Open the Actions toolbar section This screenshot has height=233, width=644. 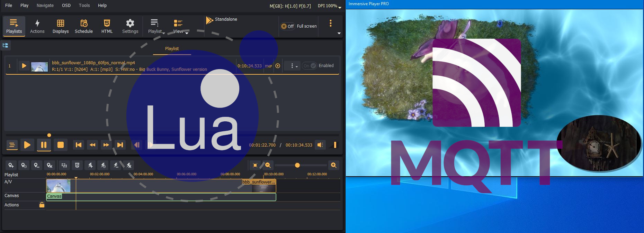tap(37, 26)
